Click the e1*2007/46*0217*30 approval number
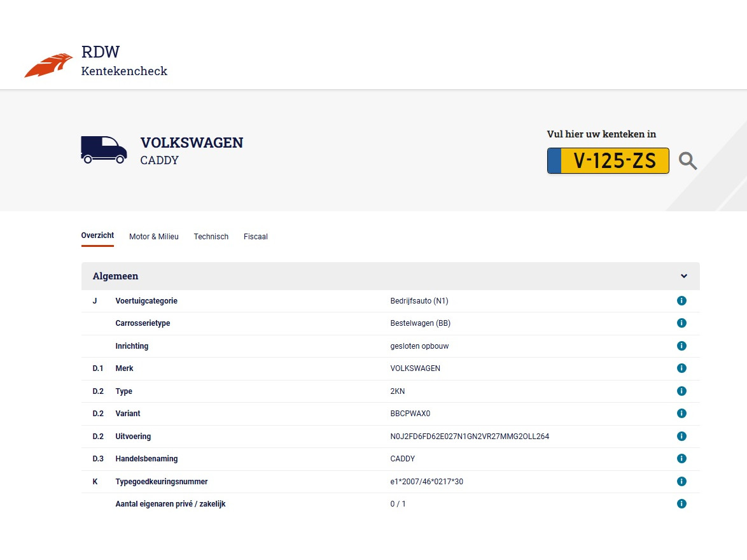The image size is (747, 560). pos(427,482)
